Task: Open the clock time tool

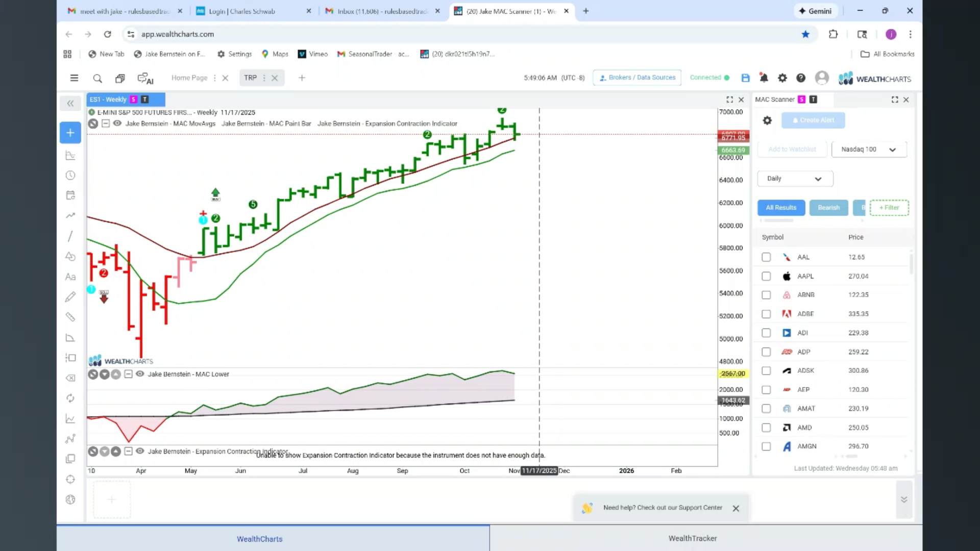Action: pos(70,176)
